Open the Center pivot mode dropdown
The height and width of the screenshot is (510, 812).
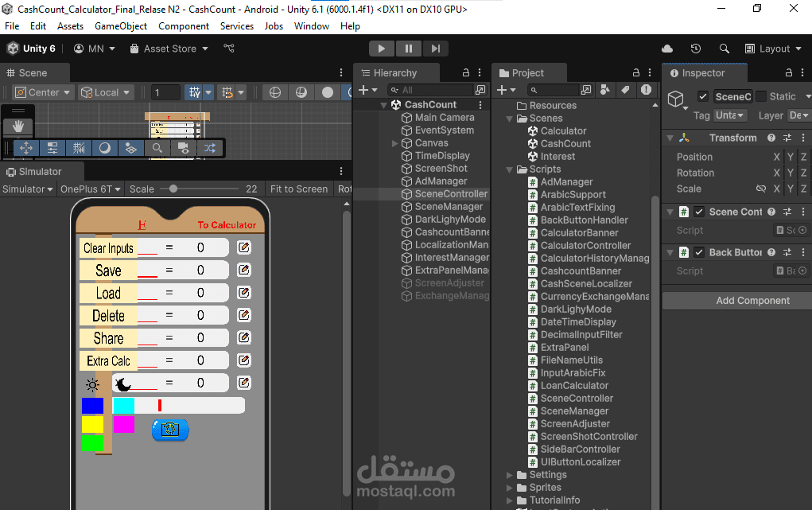pyautogui.click(x=43, y=92)
